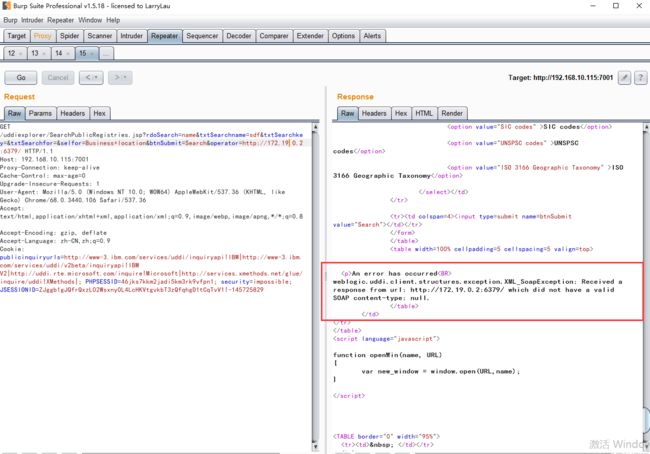Select Repeater request tab 12
650x454 pixels.
point(15,53)
